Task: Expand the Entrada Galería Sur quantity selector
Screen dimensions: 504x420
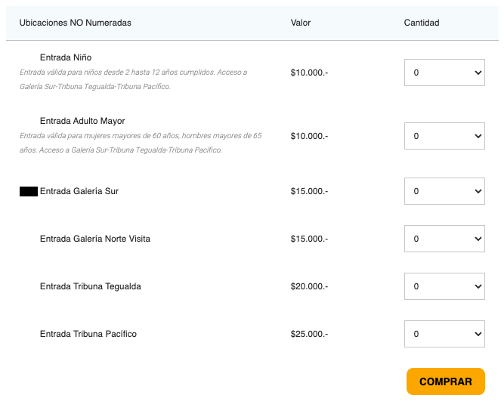Action: pos(444,191)
